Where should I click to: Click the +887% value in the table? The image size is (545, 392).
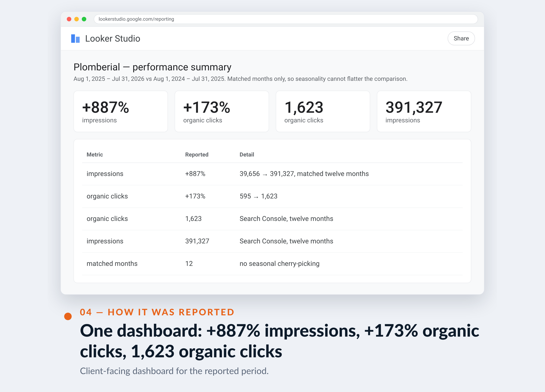pos(195,174)
